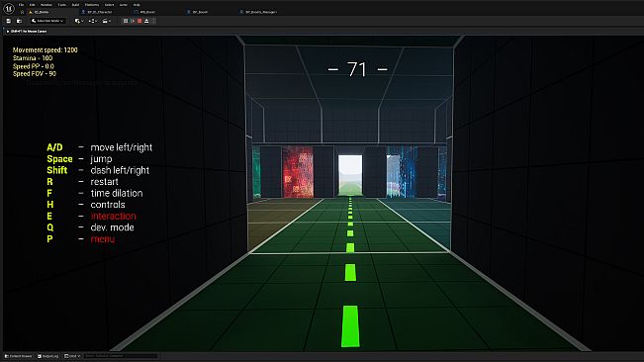Stop the play session with red button
This screenshot has width=644, height=362.
tap(139, 21)
